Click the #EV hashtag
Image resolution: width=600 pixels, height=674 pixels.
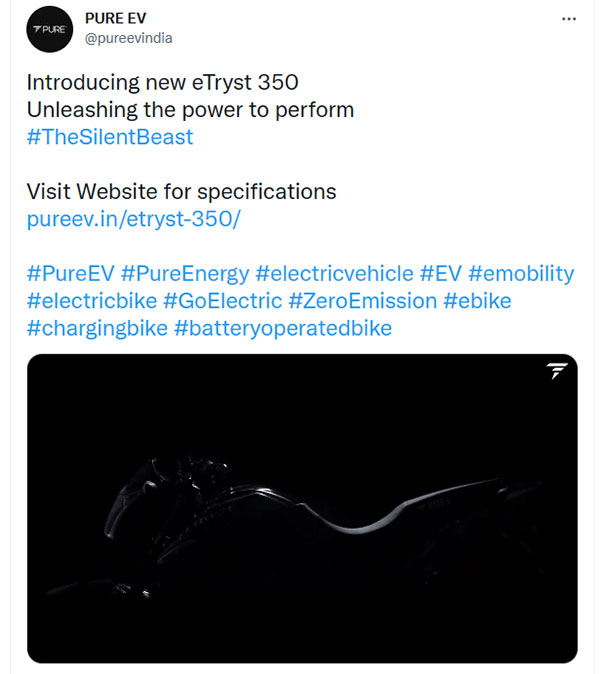439,273
